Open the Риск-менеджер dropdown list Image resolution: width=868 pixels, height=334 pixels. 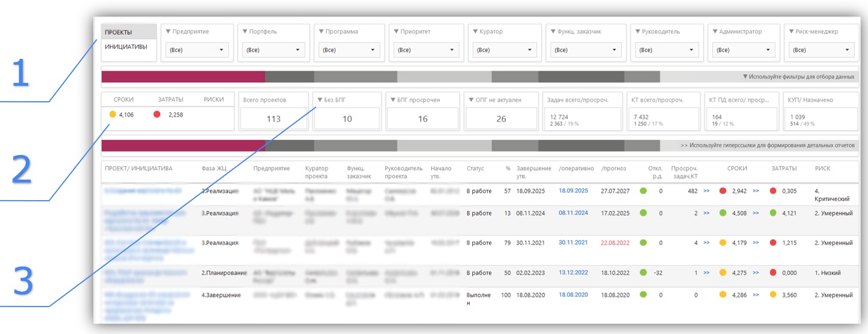(x=822, y=50)
